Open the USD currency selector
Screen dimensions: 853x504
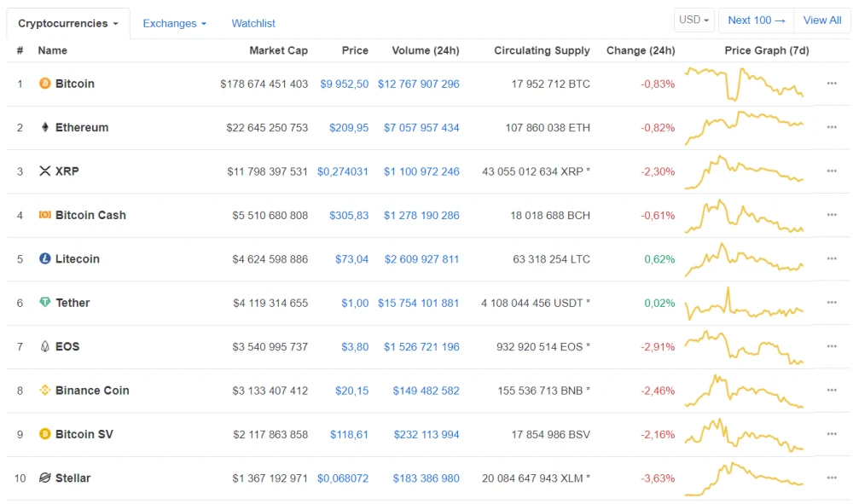coord(693,20)
